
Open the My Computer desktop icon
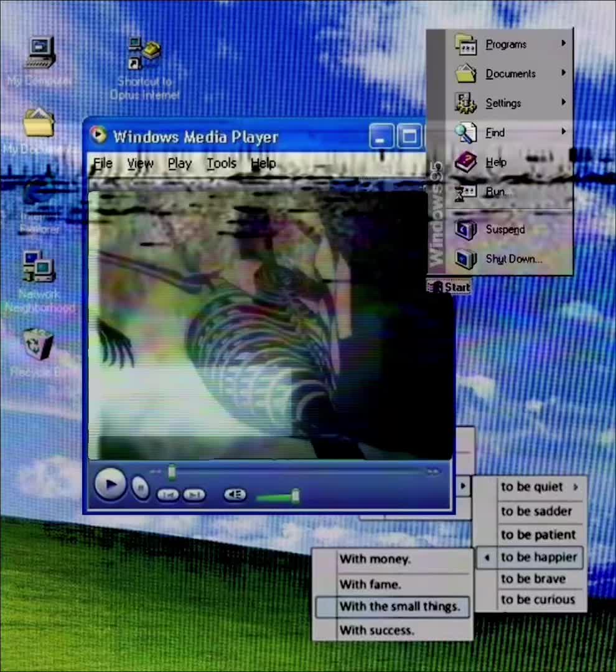pyautogui.click(x=40, y=52)
